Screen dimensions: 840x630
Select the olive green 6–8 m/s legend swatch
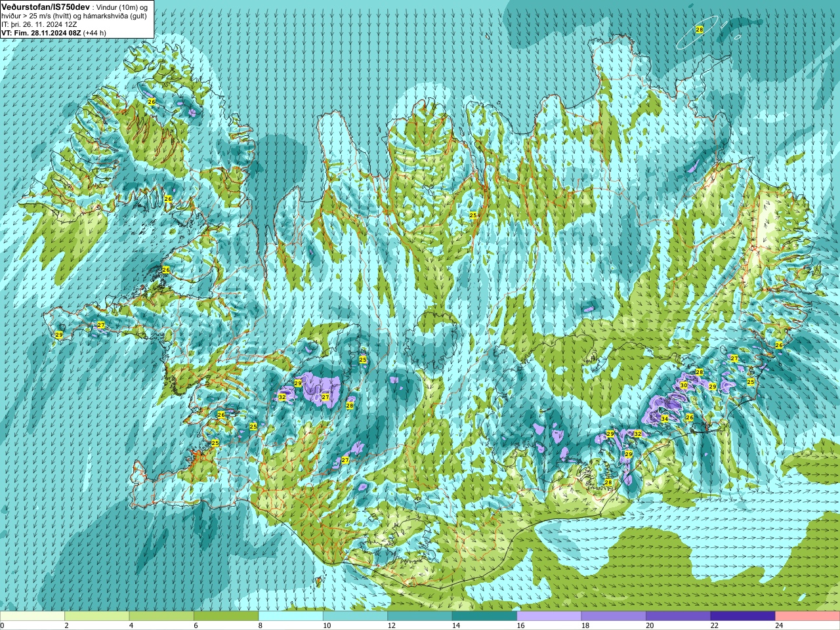[x=226, y=616]
